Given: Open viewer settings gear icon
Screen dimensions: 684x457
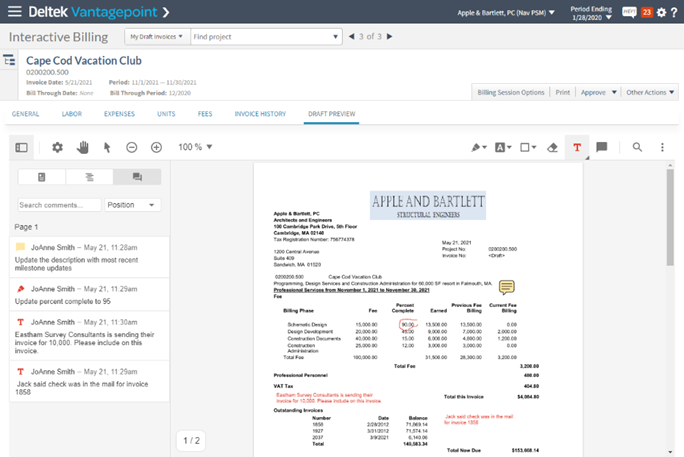Looking at the screenshot, I should coord(57,147).
